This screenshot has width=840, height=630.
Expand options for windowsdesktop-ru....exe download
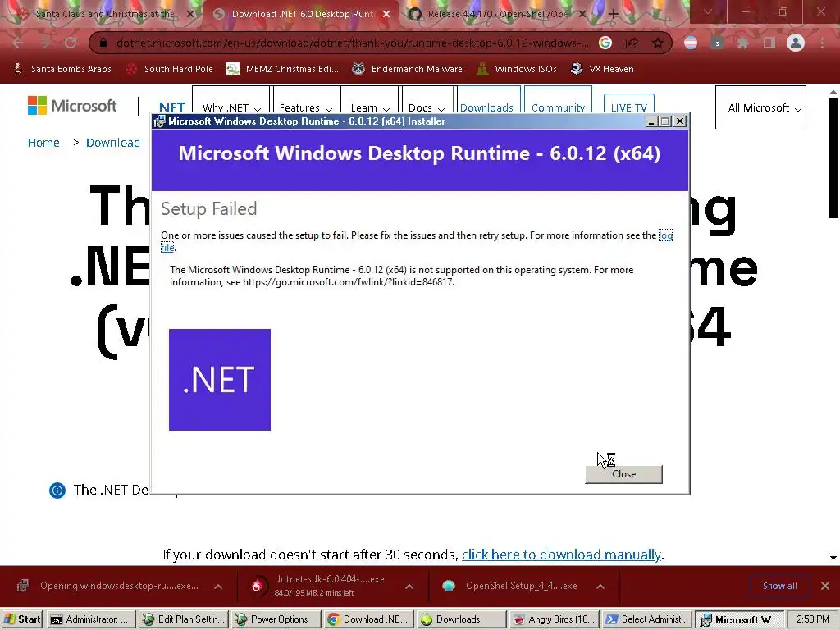218,587
